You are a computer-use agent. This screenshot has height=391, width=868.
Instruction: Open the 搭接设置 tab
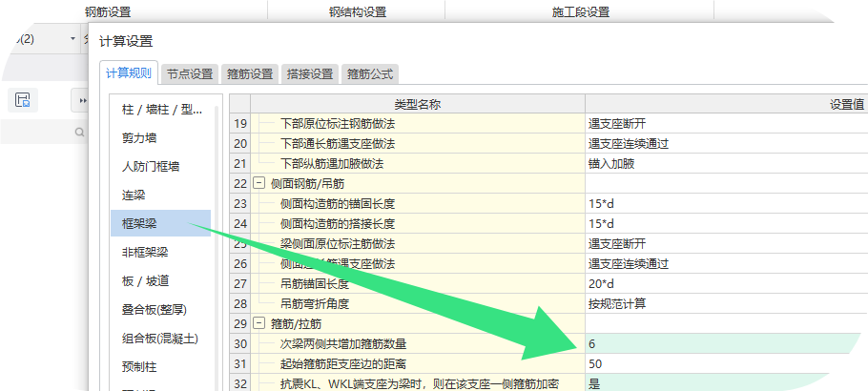tap(310, 74)
